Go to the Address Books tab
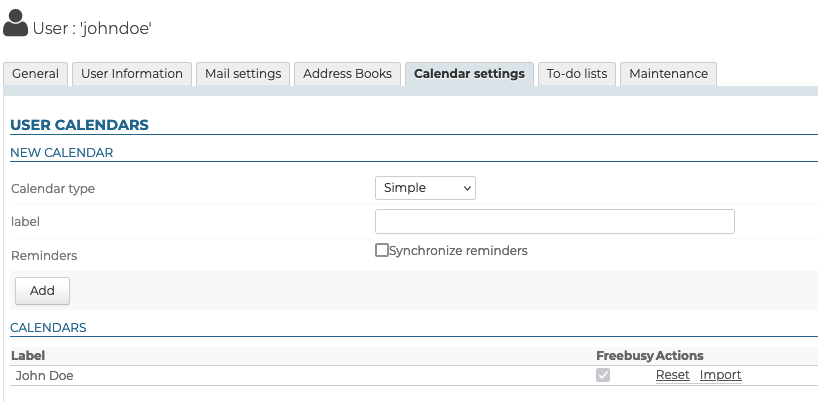818x402 pixels. pos(347,74)
